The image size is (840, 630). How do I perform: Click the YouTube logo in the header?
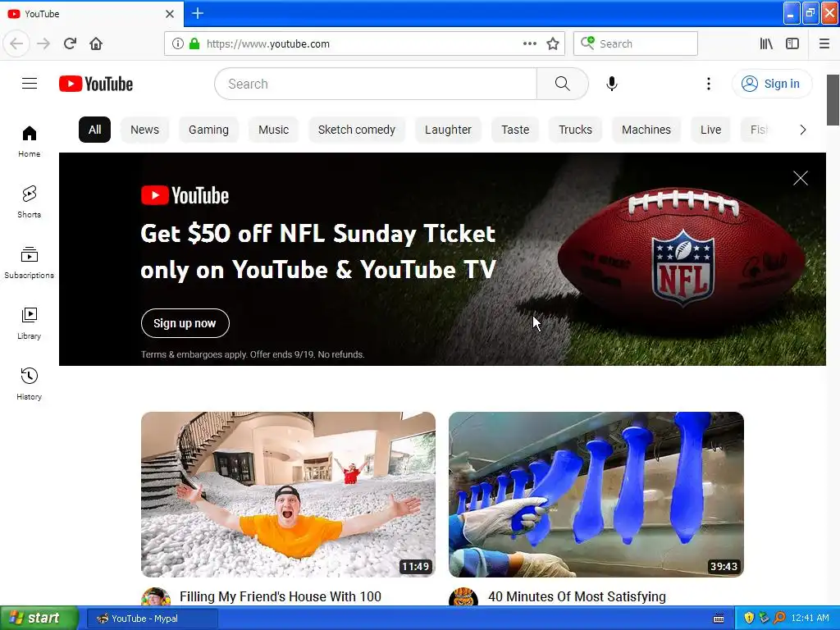click(x=96, y=84)
